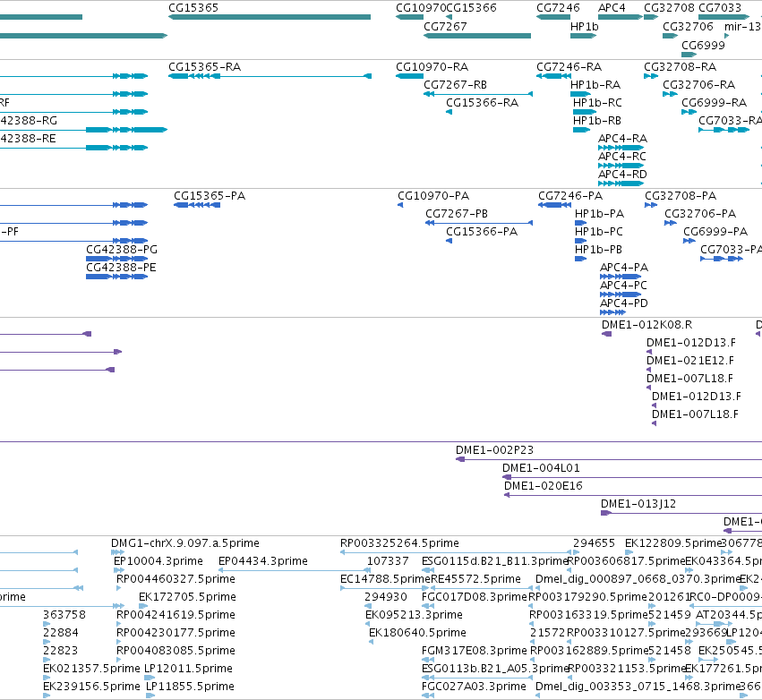Image resolution: width=762 pixels, height=700 pixels.
Task: Click EST ESG0115d.B21_B11.3prime
Action: pyautogui.click(x=428, y=570)
